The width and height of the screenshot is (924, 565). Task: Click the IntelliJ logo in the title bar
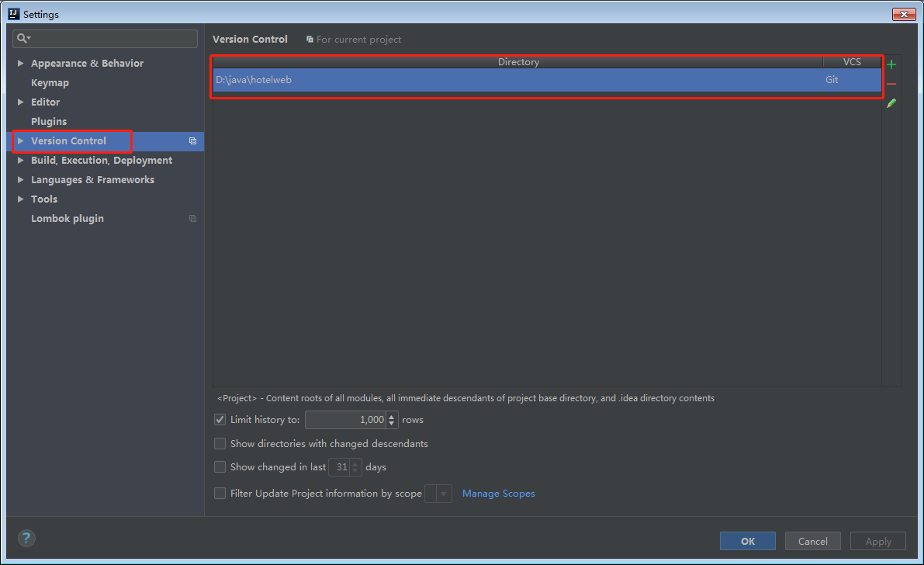tap(13, 13)
